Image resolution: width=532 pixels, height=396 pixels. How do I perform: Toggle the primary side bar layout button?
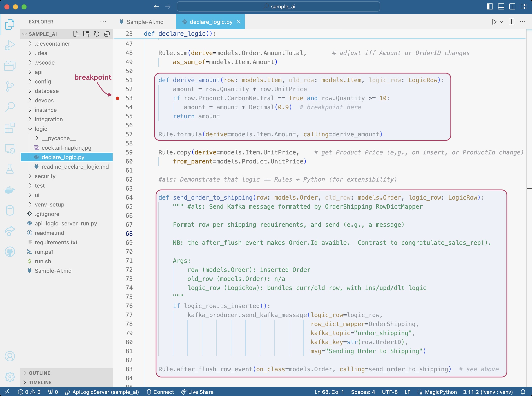tap(490, 7)
